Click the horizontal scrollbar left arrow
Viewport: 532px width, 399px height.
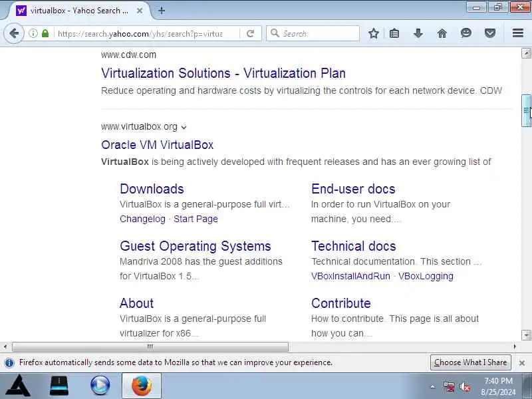[5, 346]
